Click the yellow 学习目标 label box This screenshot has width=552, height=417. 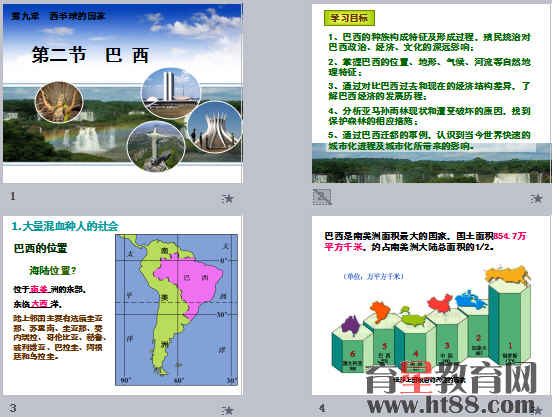[x=349, y=18]
